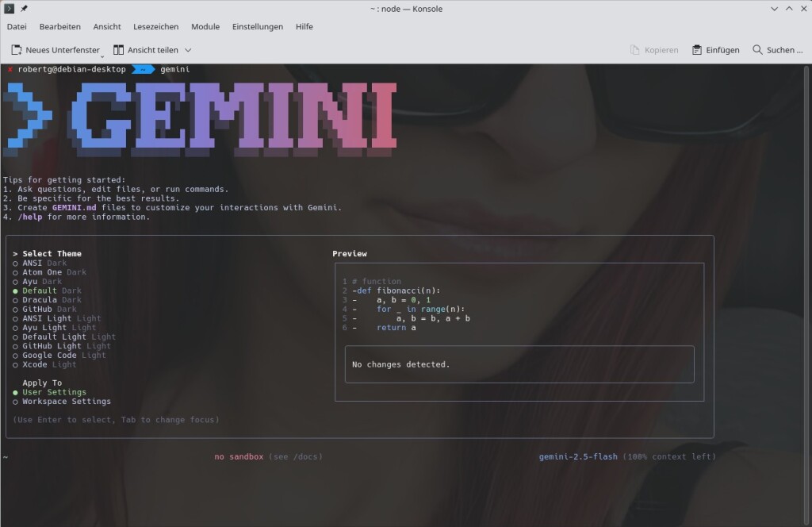Click the Suchen magnifier icon
Screen dimensions: 812x527
757,50
